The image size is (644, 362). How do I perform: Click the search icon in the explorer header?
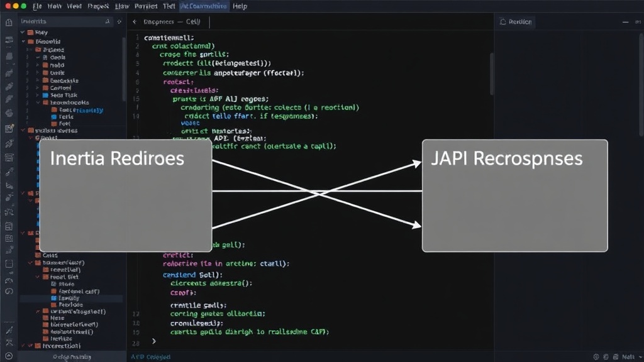(x=108, y=21)
